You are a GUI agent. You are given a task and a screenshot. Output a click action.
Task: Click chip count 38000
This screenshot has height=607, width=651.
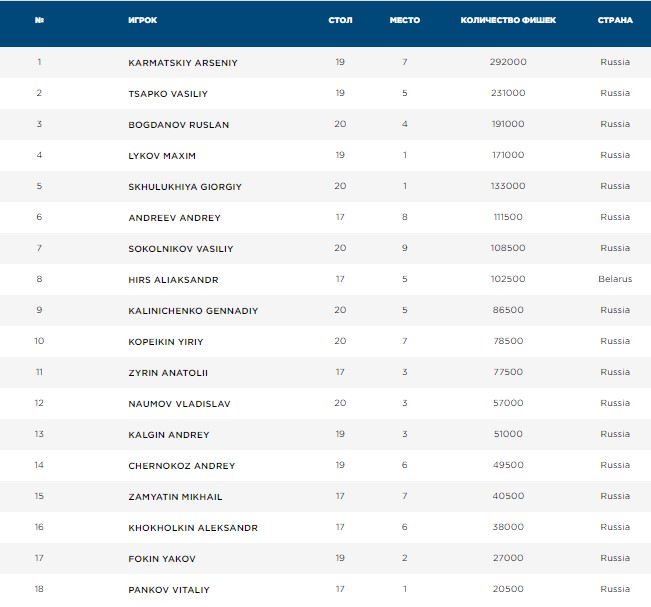click(x=508, y=527)
